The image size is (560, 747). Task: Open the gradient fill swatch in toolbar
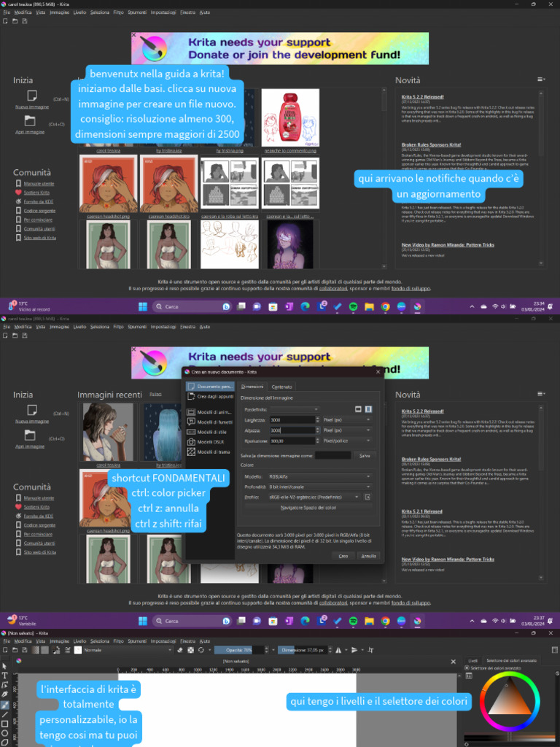[x=36, y=650]
